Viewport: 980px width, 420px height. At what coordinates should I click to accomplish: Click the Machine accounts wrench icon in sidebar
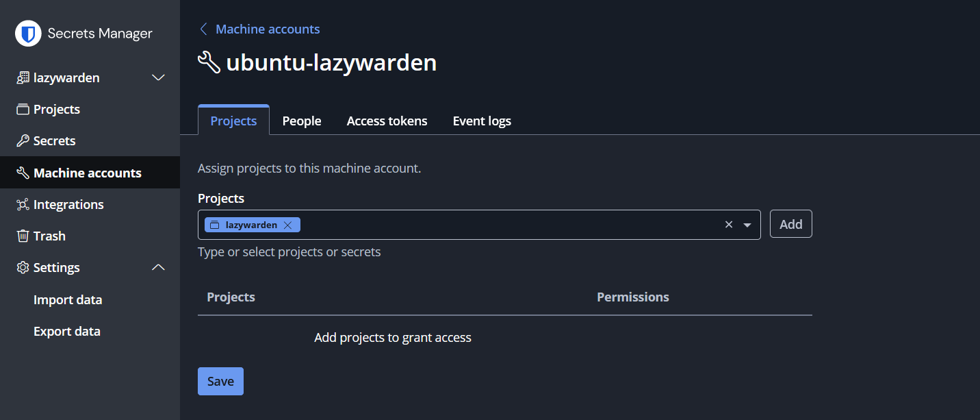[23, 173]
